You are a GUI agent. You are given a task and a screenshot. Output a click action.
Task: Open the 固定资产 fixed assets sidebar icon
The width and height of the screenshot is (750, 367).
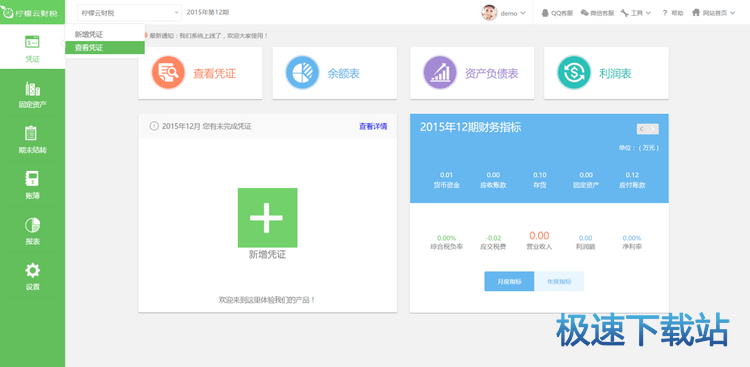point(32,89)
